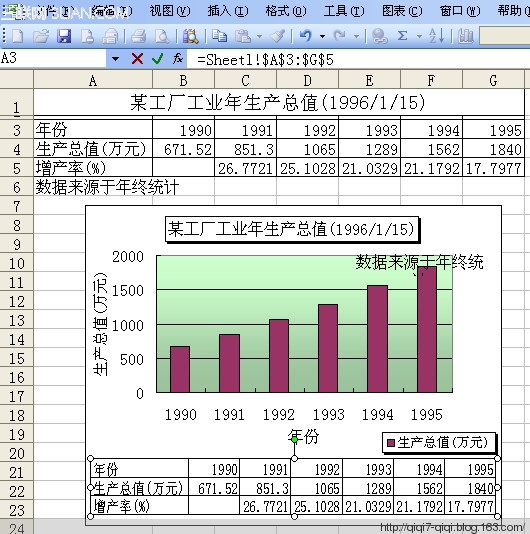This screenshot has height=534, width=530.
Task: Click the Sort Ascending A-Z icon
Action: (437, 36)
